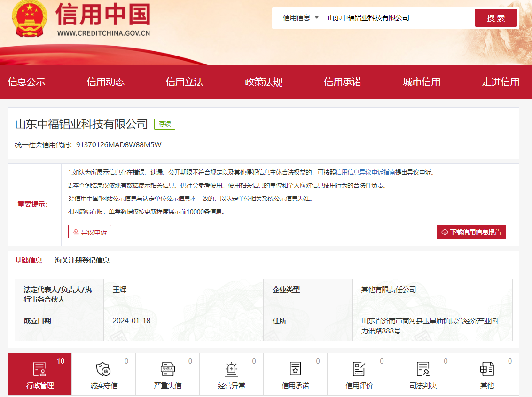This screenshot has width=532, height=397.
Task: Click the 其他有限责任公司 company type value
Action: [x=389, y=290]
